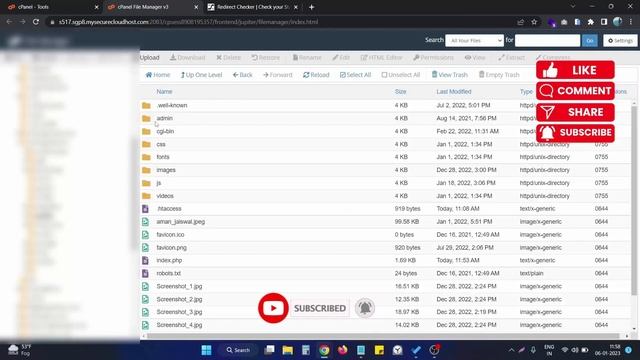The image size is (640, 360).
Task: Click Restore in the toolbar
Action: pos(266,58)
